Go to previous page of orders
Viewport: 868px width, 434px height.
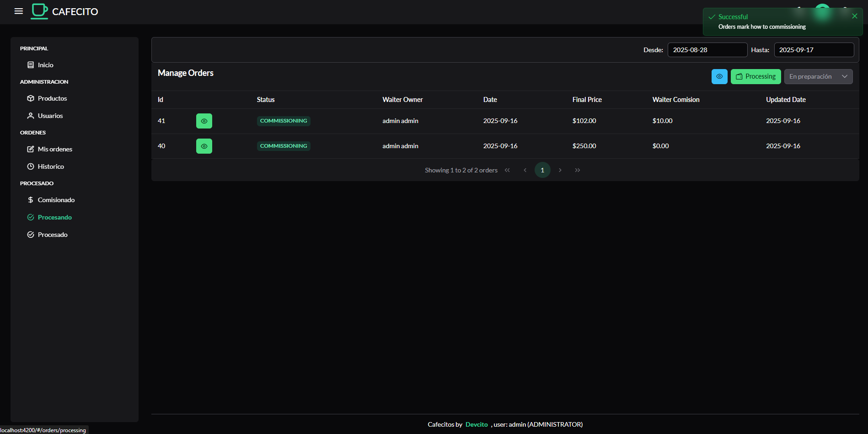[525, 170]
